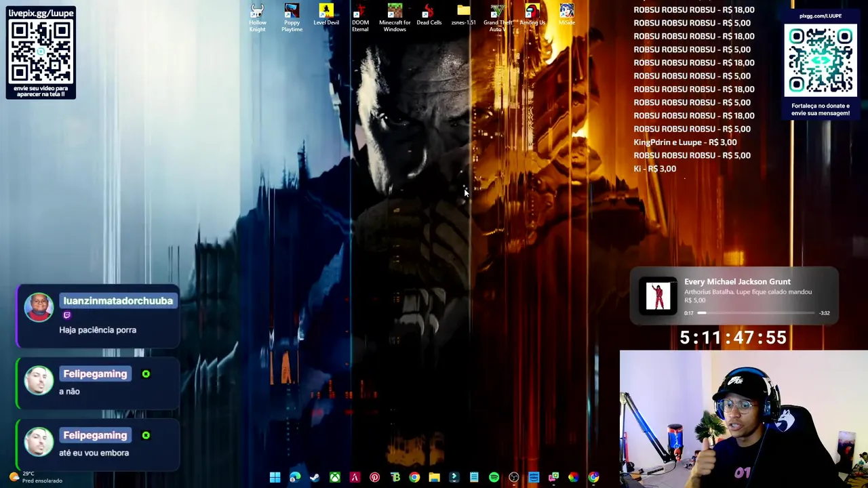
Task: Open the green TB app in taskbar
Action: tap(395, 477)
